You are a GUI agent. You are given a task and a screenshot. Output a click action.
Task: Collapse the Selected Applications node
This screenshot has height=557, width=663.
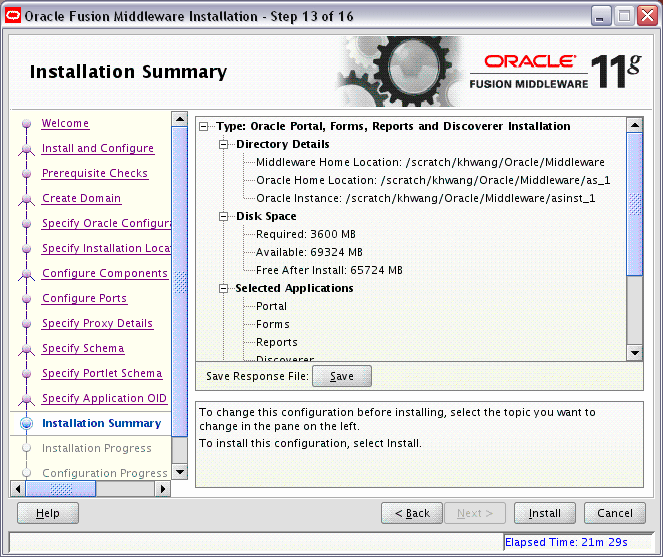(223, 288)
